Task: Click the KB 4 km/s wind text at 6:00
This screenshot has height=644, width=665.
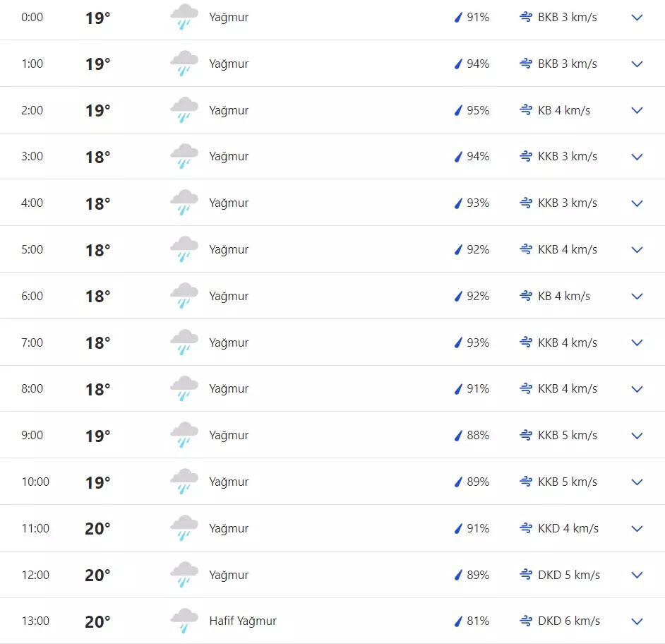Action: (563, 296)
